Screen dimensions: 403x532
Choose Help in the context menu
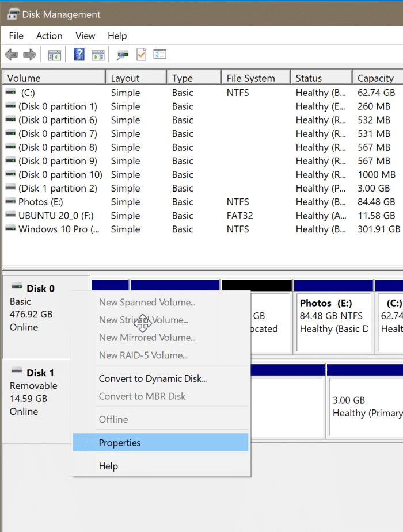point(161,466)
